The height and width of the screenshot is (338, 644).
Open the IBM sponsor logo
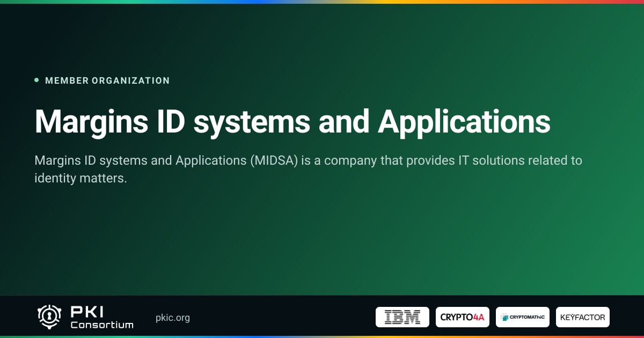click(x=402, y=317)
